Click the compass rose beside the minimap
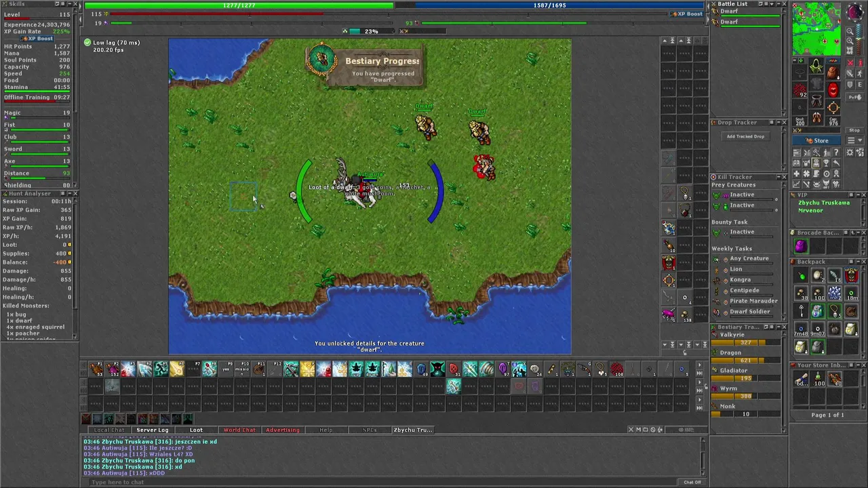 point(855,12)
